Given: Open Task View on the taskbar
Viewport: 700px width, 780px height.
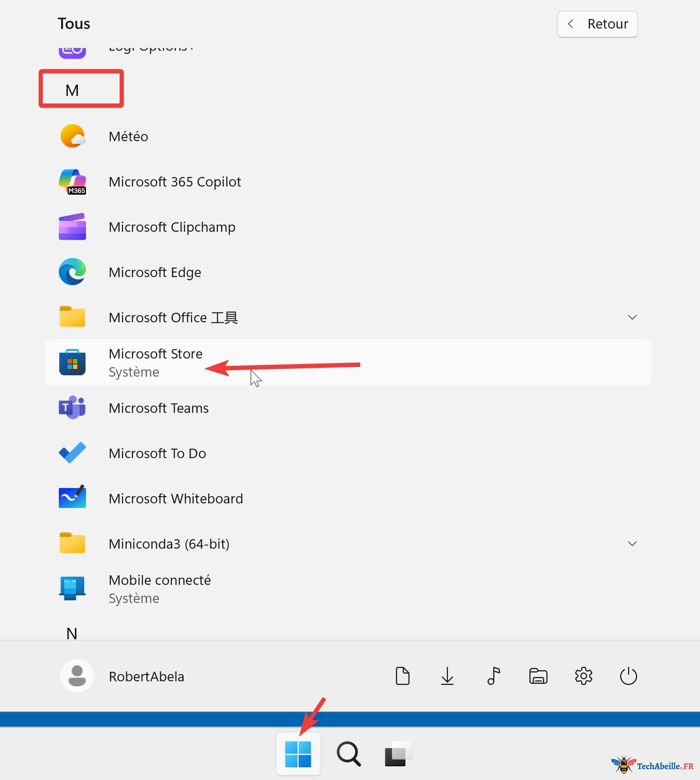Looking at the screenshot, I should pos(398,754).
